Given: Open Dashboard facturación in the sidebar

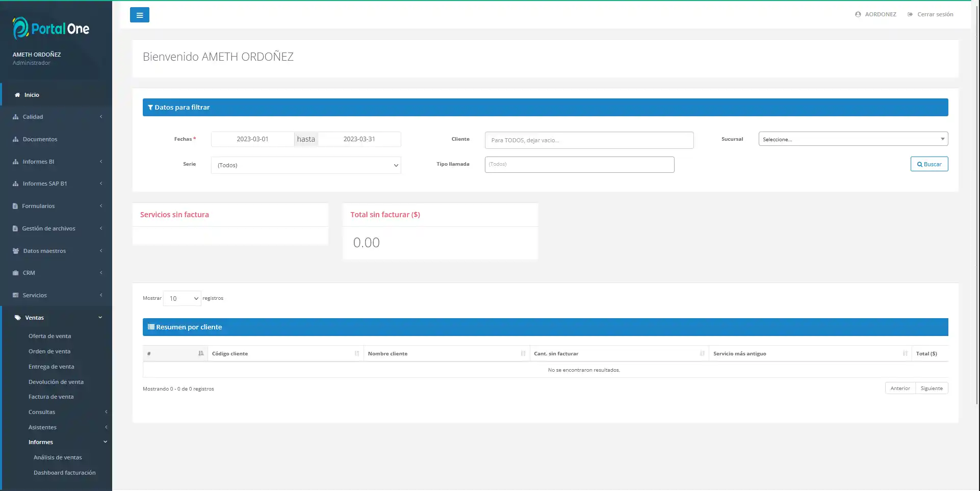Looking at the screenshot, I should click(x=64, y=473).
